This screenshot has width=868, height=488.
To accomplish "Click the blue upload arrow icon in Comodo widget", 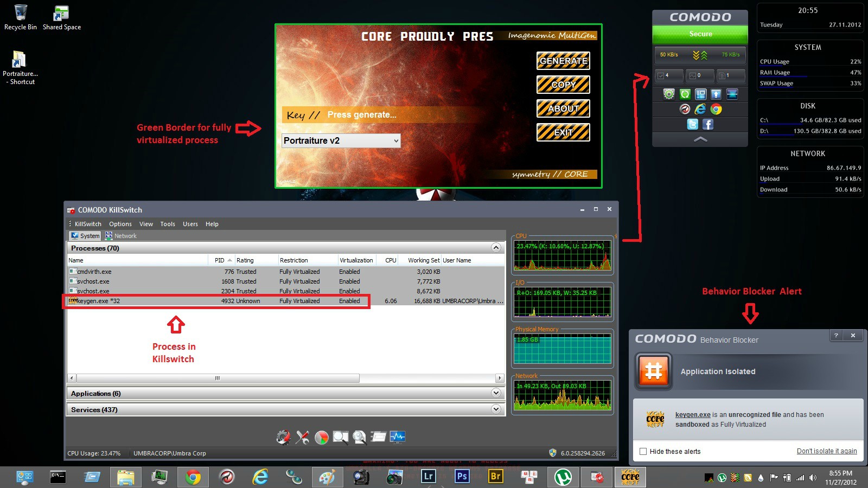I will pyautogui.click(x=716, y=94).
